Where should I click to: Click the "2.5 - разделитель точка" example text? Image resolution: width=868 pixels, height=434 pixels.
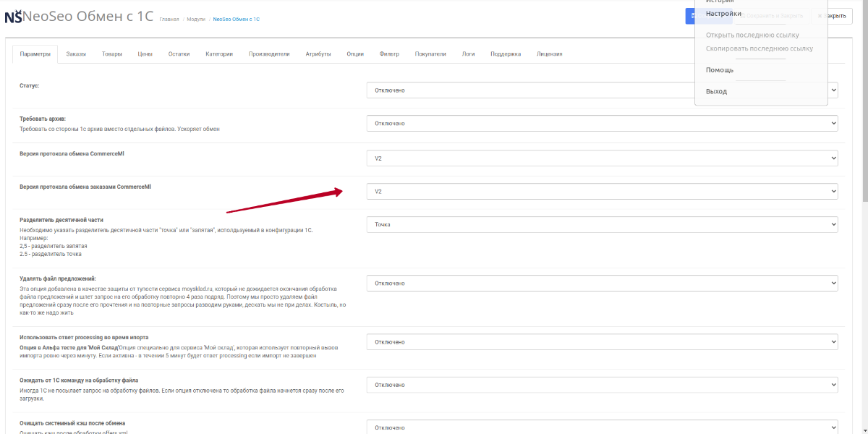click(51, 254)
